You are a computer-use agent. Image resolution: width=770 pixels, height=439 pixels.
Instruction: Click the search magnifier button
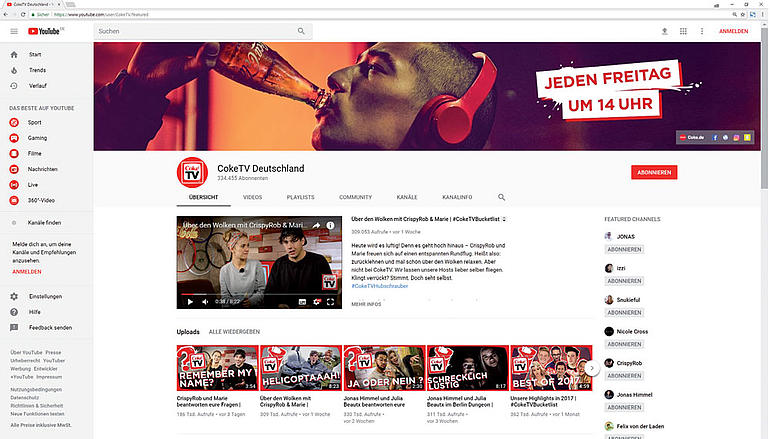point(301,31)
